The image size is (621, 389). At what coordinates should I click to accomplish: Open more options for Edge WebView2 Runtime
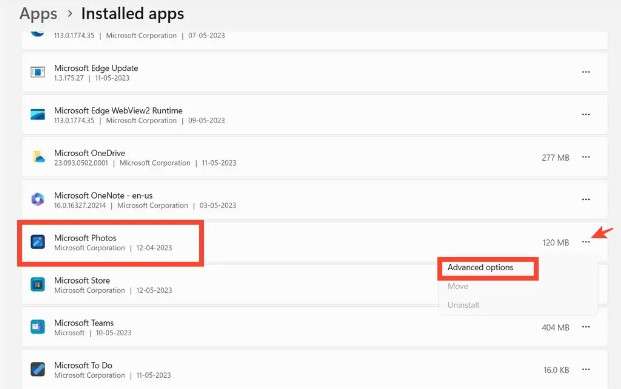tap(586, 114)
